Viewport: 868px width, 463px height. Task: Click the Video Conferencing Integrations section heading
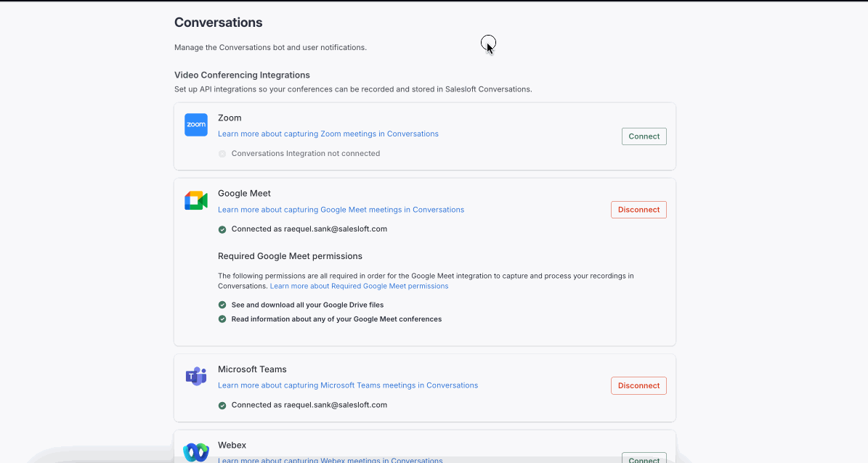(242, 75)
